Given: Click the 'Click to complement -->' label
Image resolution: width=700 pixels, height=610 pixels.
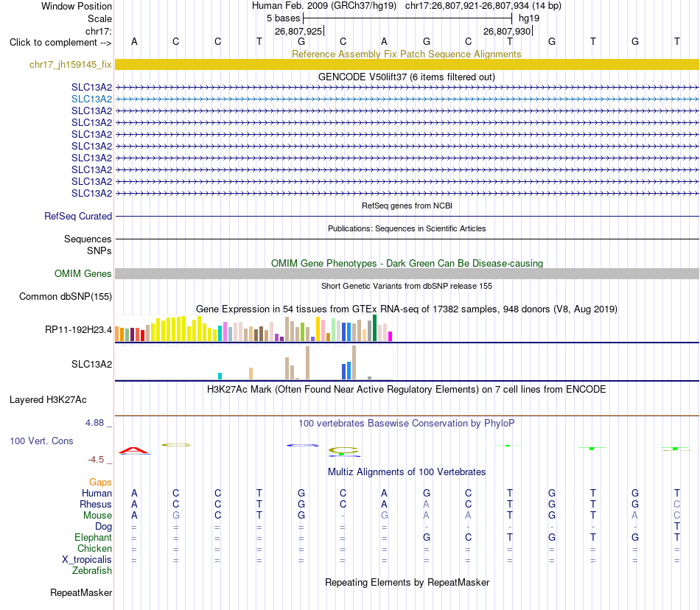Looking at the screenshot, I should click(x=60, y=43).
